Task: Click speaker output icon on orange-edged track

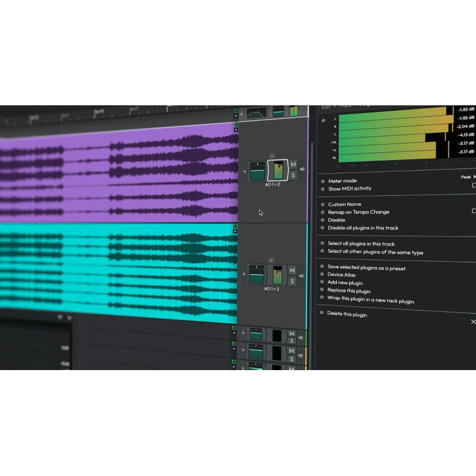Action: [300, 355]
